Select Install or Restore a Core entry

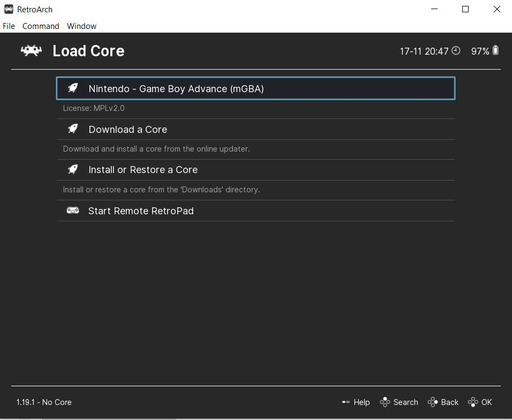pyautogui.click(x=142, y=169)
